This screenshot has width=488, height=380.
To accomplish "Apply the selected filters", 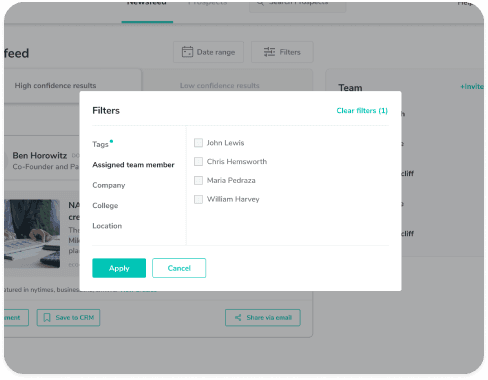I will pyautogui.click(x=119, y=268).
